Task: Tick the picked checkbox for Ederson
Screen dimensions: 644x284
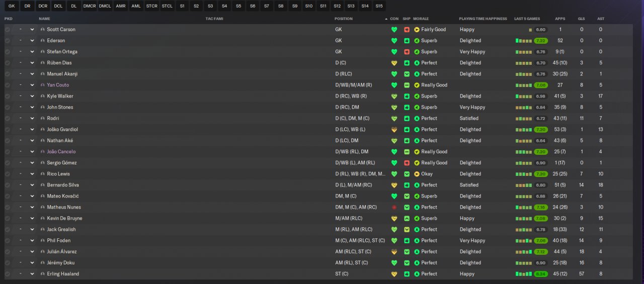Action: [x=7, y=41]
